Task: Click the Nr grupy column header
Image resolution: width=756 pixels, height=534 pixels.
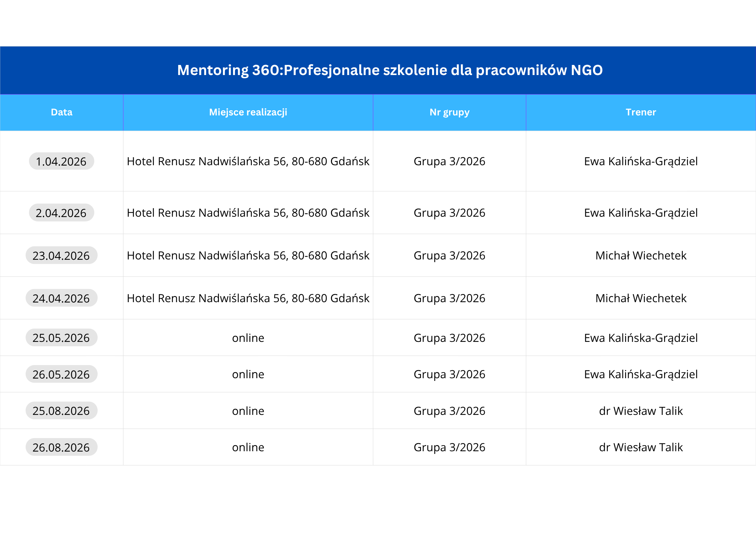Action: pyautogui.click(x=449, y=112)
